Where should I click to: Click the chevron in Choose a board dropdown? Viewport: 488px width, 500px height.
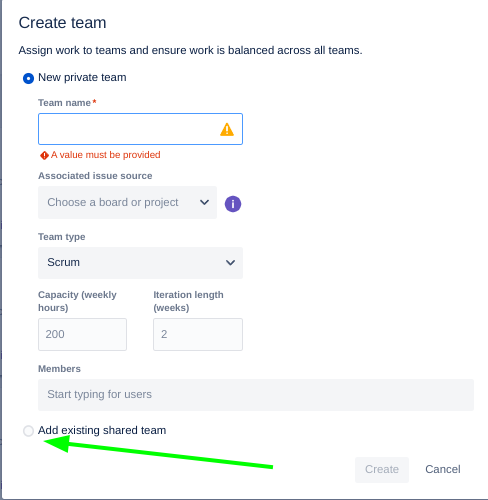coord(204,202)
